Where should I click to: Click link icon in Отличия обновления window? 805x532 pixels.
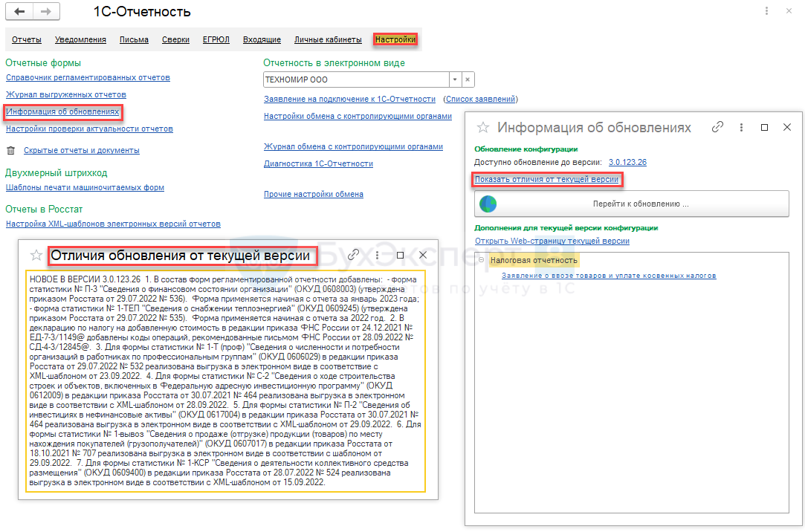click(x=353, y=255)
